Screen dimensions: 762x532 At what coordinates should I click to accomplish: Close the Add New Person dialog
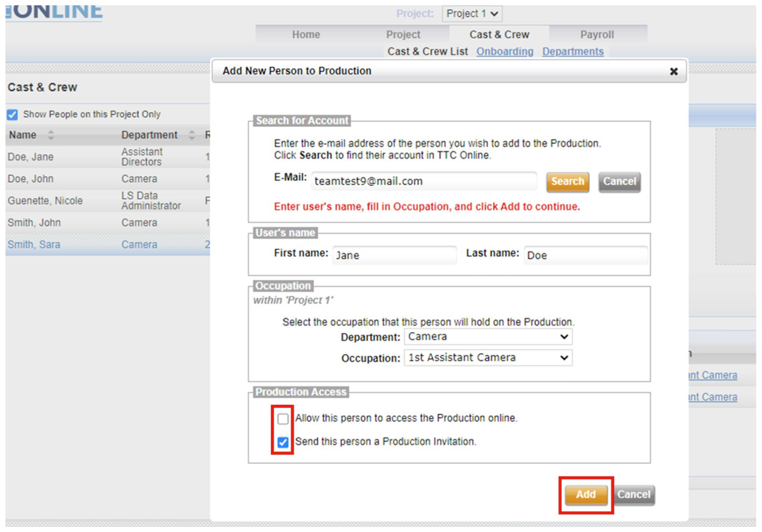[673, 71]
